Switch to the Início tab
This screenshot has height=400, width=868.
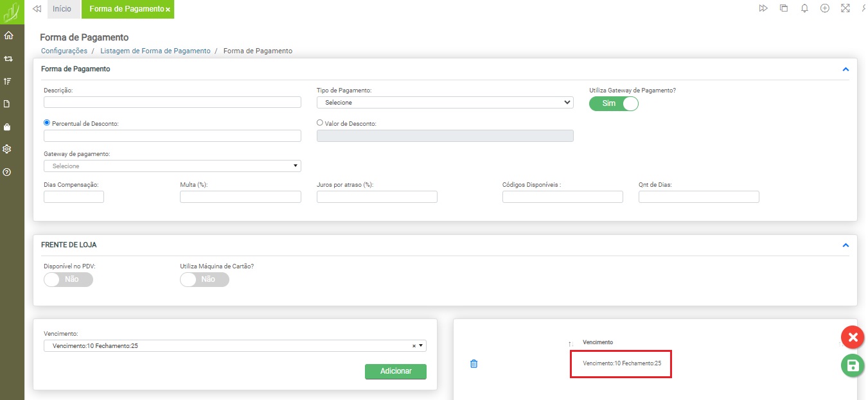click(62, 9)
